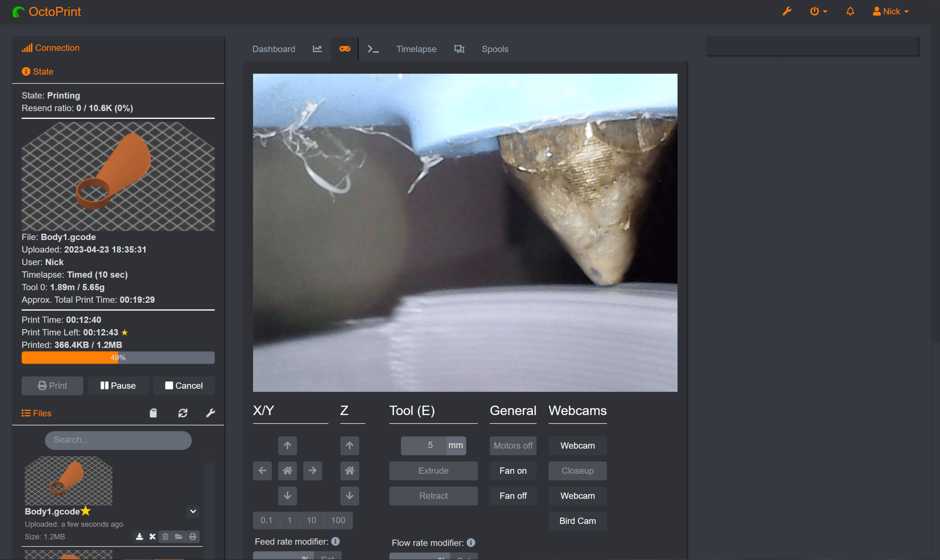Click the Extrude button
Screen dimensions: 940x560
[x=433, y=471]
